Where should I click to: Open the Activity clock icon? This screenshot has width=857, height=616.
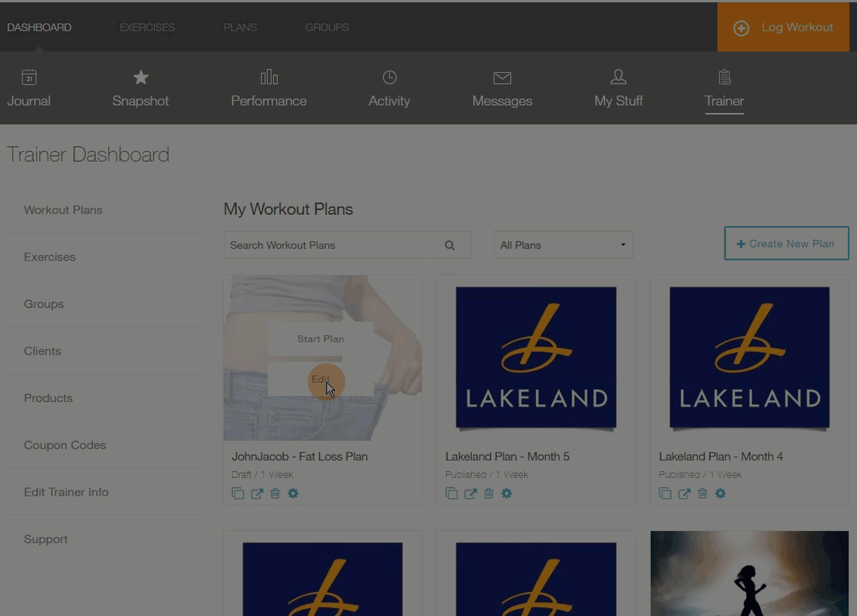(x=389, y=78)
